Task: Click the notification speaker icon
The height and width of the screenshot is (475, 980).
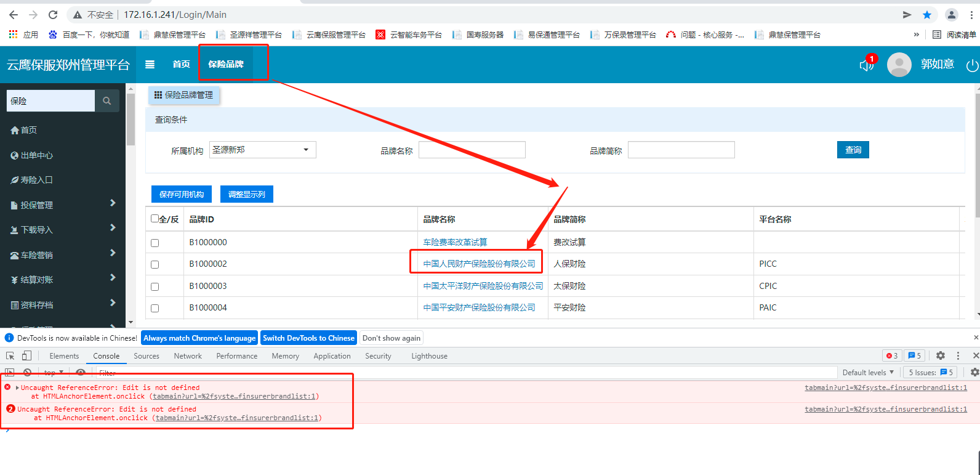Action: pyautogui.click(x=866, y=65)
